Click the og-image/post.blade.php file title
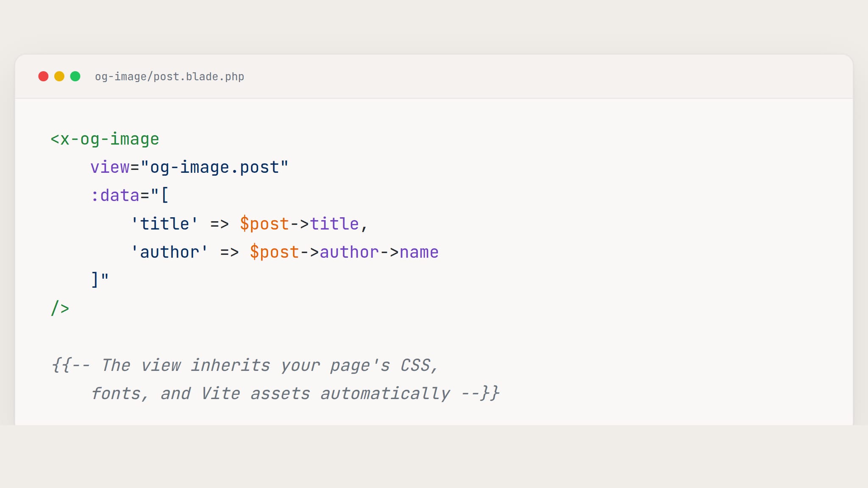 tap(170, 77)
